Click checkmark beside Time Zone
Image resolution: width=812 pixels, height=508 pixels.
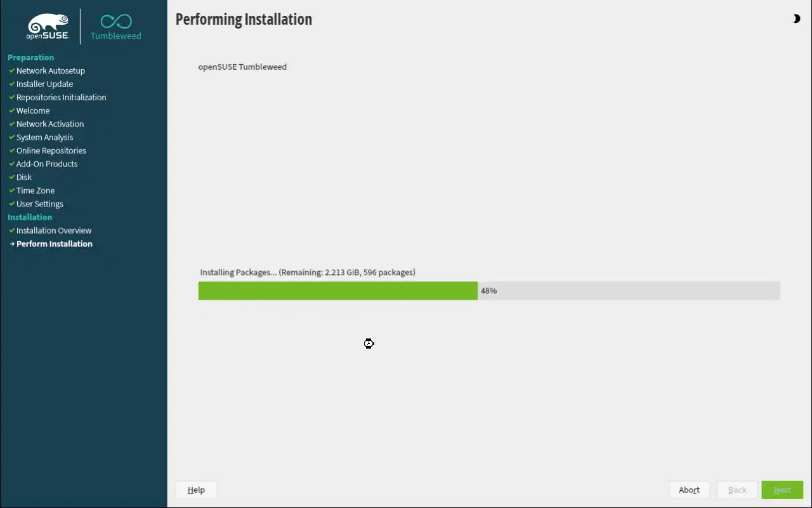(11, 190)
